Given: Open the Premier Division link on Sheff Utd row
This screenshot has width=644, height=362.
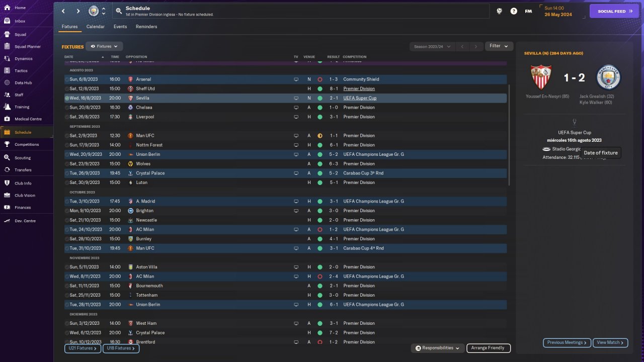Looking at the screenshot, I should (359, 89).
